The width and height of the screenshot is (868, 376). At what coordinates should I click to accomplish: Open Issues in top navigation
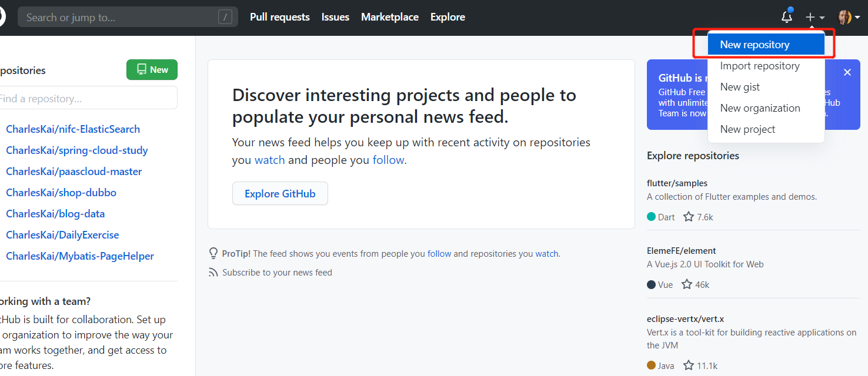335,17
